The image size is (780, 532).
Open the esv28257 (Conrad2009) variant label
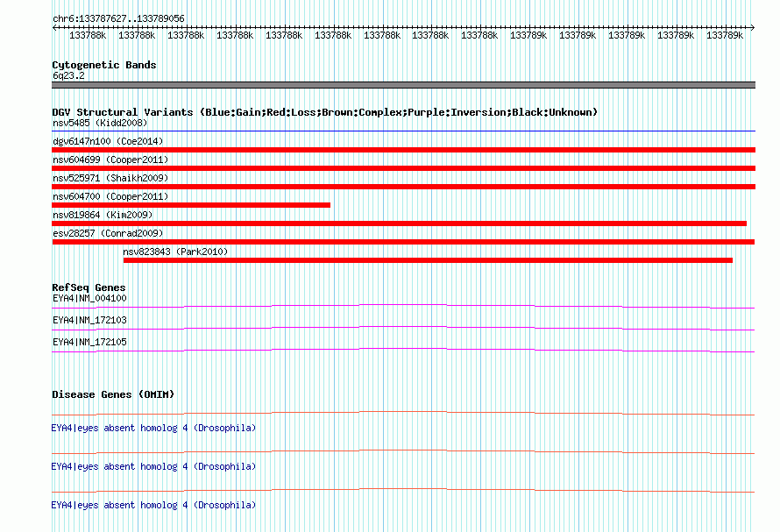(108, 233)
